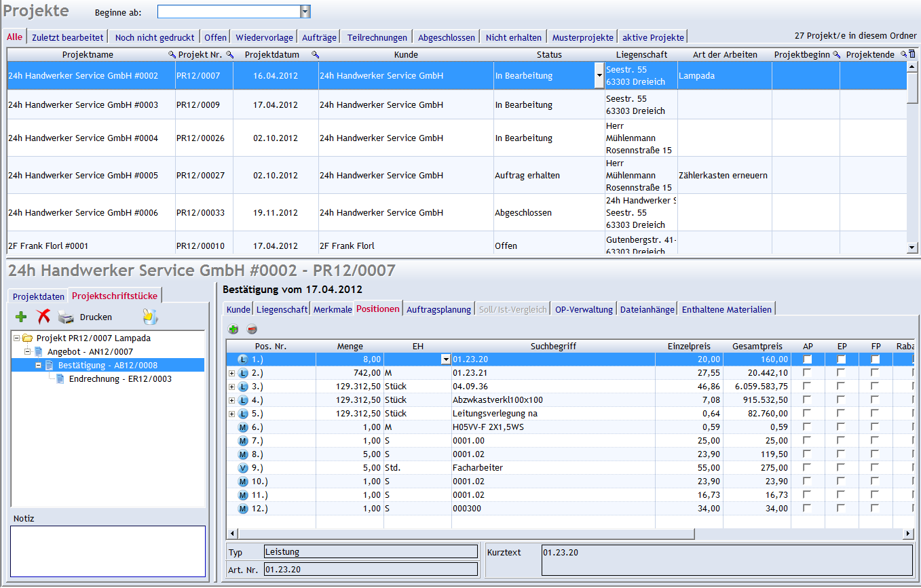The width and height of the screenshot is (921, 588).
Task: Expand position 3.) sub-items
Action: (232, 386)
